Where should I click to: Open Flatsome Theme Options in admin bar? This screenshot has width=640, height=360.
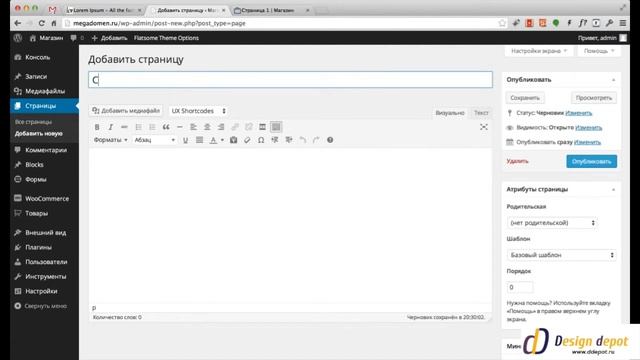click(166, 38)
